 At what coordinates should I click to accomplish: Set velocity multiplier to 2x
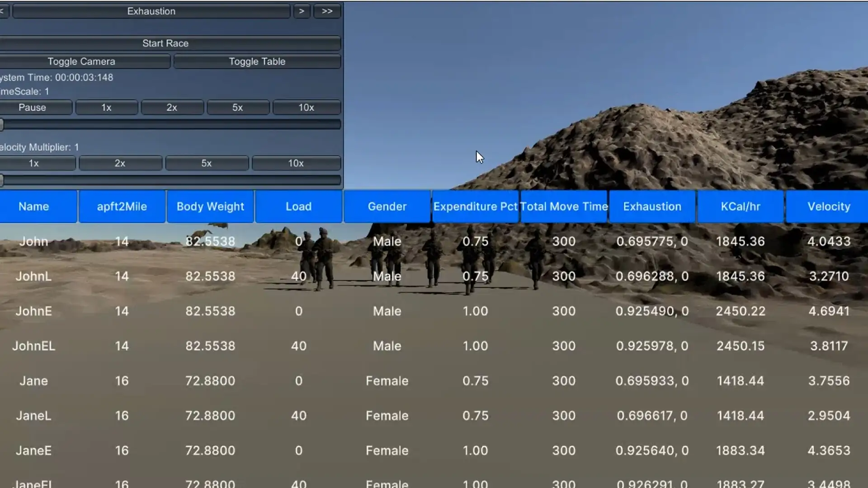point(120,163)
